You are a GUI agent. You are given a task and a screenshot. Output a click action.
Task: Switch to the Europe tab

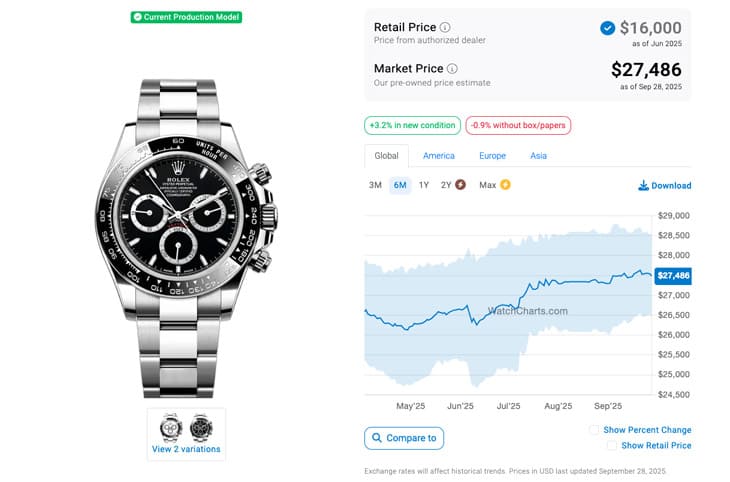tap(492, 156)
